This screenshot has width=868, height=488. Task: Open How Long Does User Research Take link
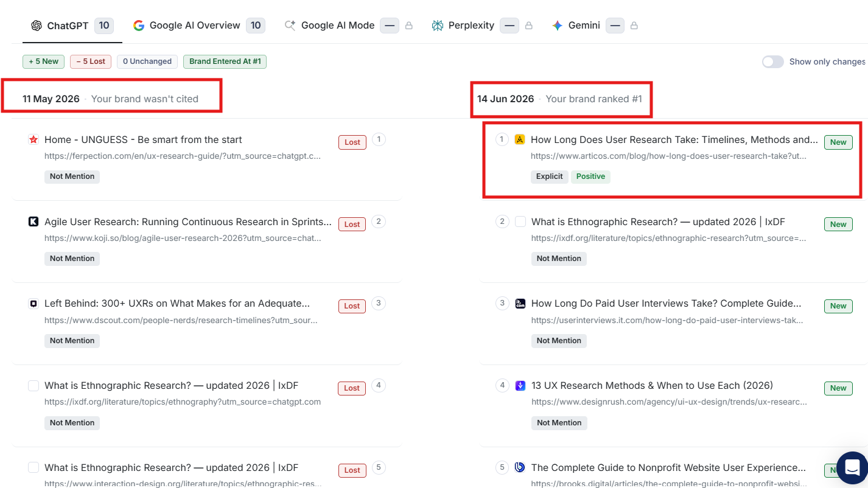(674, 140)
